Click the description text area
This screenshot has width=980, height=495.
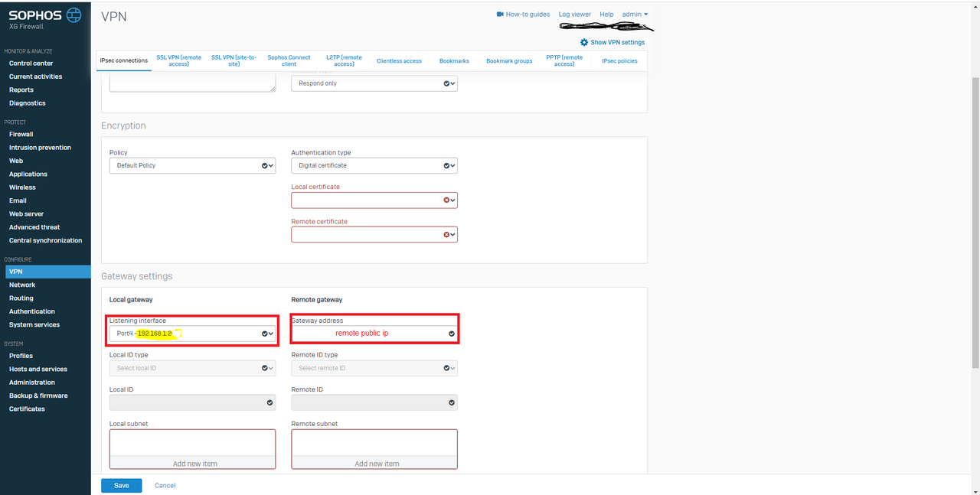click(x=192, y=83)
